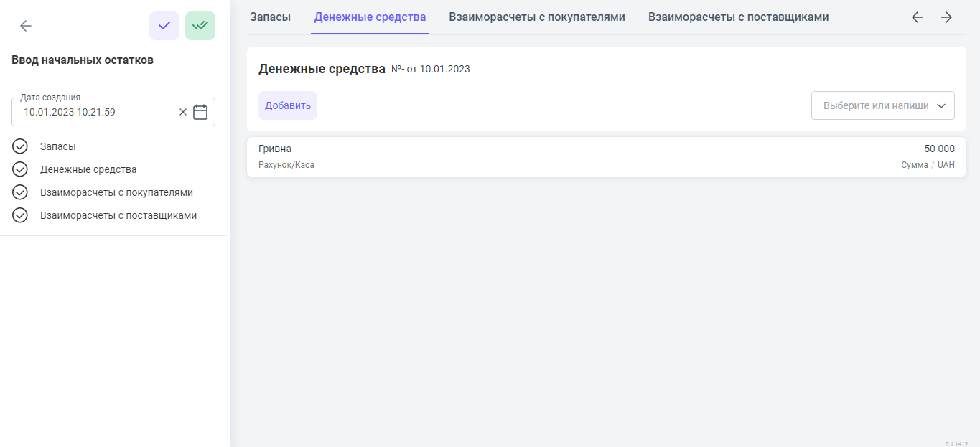The height and width of the screenshot is (447, 980).
Task: Click the back arrow in left panel
Action: point(26,26)
